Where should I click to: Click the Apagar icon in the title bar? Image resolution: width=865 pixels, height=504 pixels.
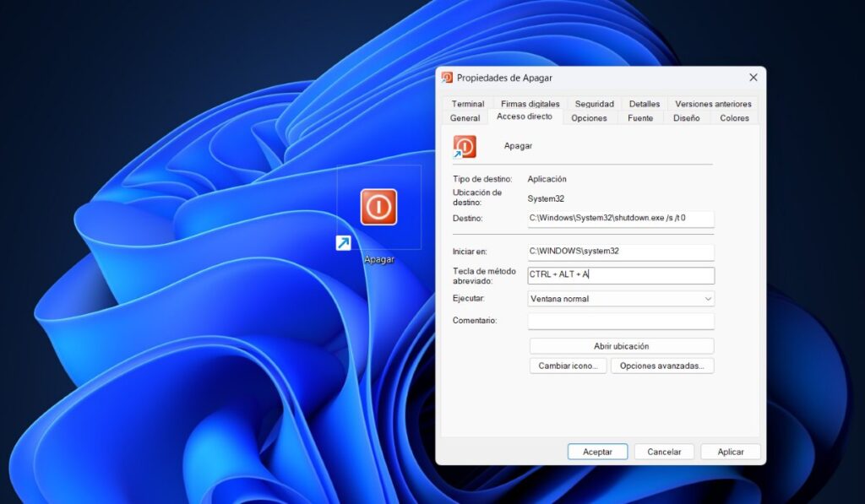tap(446, 77)
